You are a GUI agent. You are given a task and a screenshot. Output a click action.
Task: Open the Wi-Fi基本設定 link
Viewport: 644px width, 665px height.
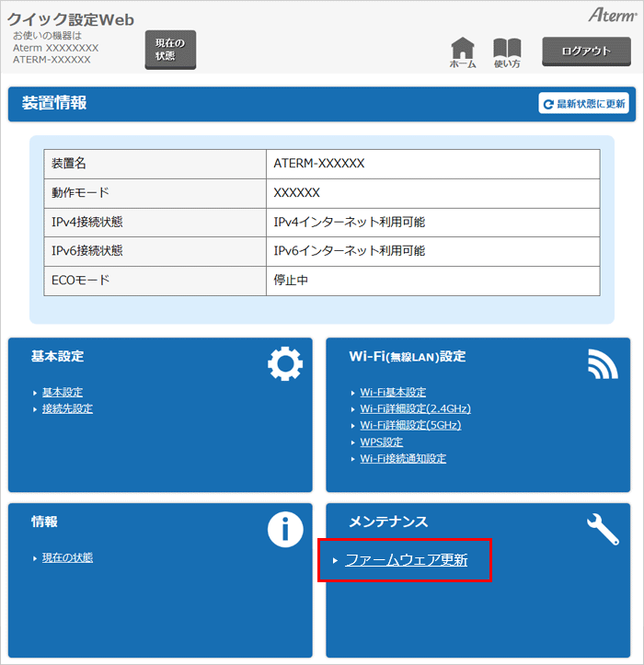point(393,392)
